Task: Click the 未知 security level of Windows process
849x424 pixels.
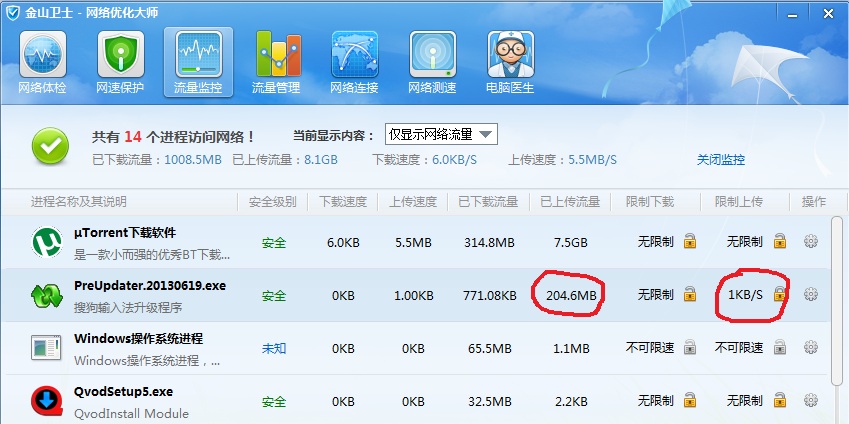Action: 273,349
